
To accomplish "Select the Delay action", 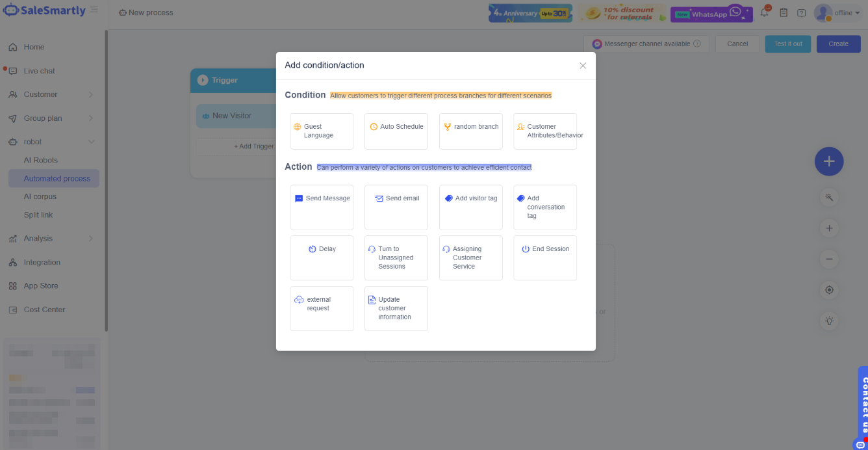I will coord(322,258).
